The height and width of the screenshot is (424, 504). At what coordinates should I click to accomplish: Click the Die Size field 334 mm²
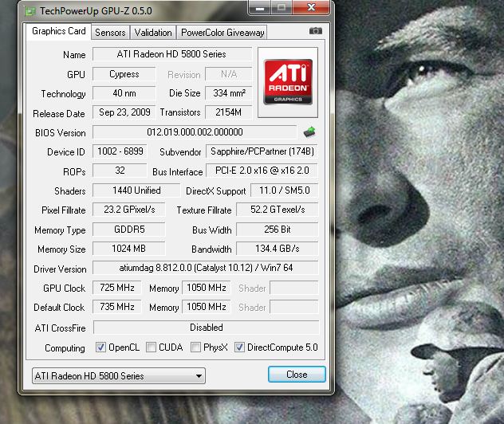click(x=229, y=93)
